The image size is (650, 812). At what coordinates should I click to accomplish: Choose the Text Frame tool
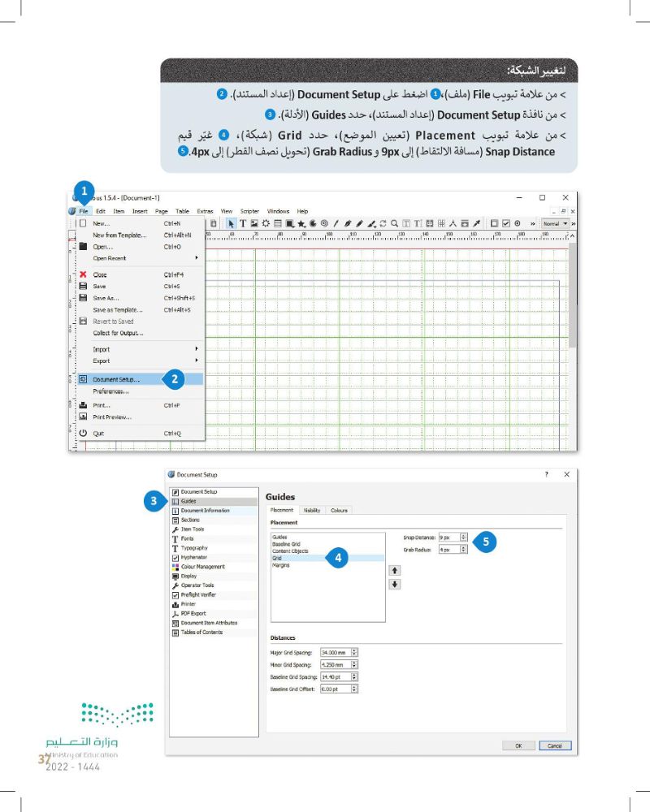(x=242, y=224)
